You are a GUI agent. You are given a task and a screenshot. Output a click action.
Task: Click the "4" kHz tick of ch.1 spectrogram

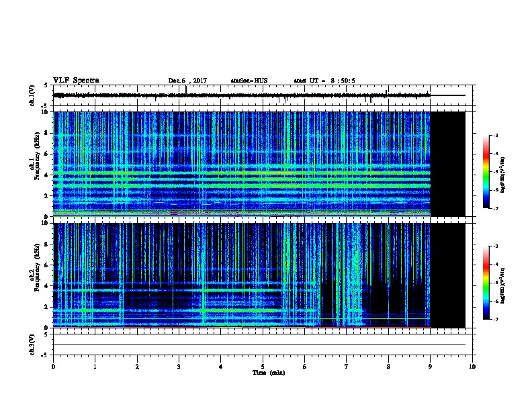click(x=48, y=175)
